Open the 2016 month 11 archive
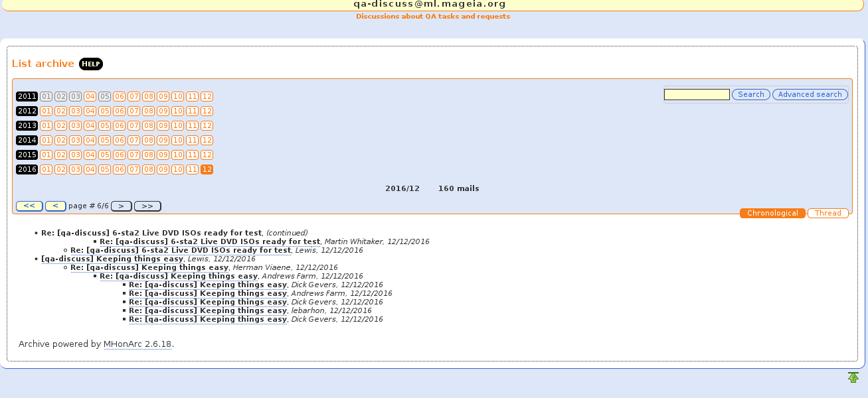 [192, 170]
